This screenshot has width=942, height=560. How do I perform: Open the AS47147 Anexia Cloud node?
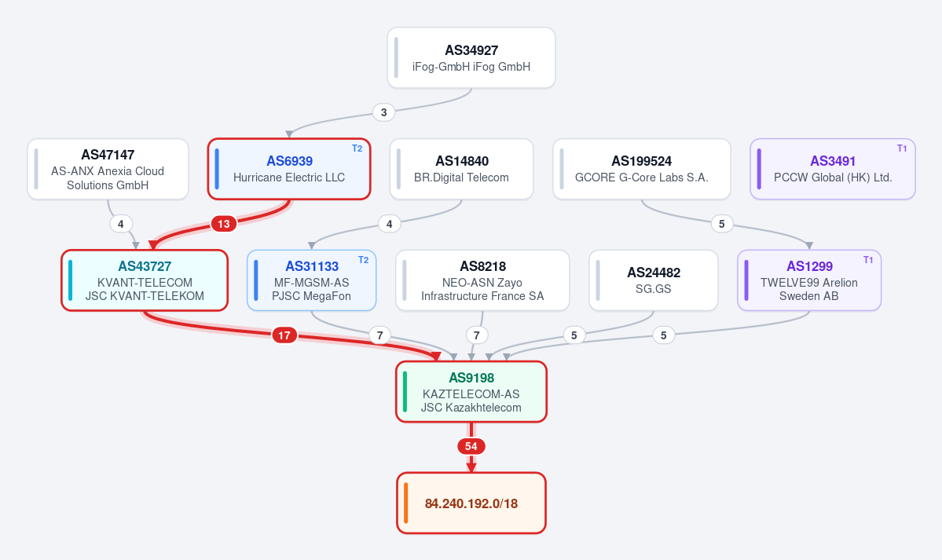tap(108, 169)
